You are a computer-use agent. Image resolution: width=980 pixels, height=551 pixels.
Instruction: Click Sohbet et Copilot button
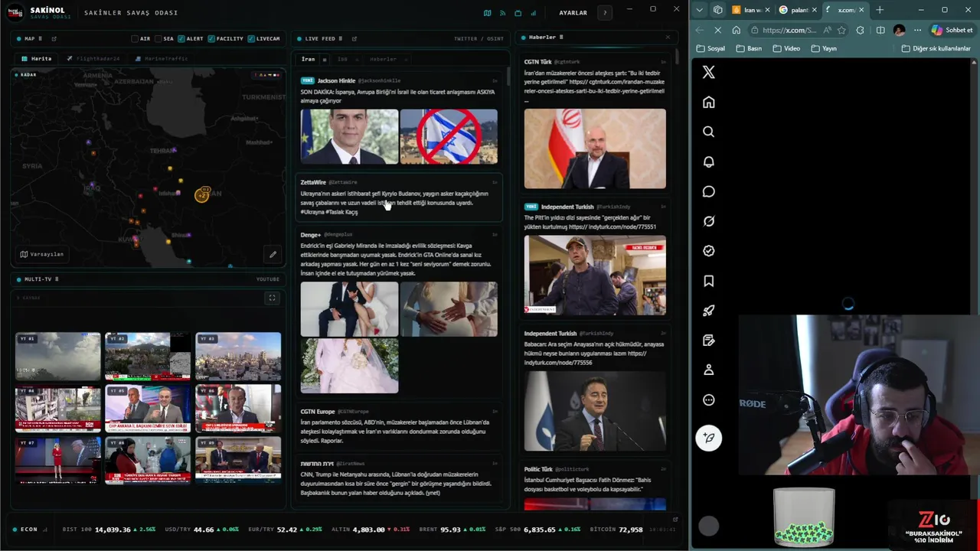pyautogui.click(x=952, y=30)
